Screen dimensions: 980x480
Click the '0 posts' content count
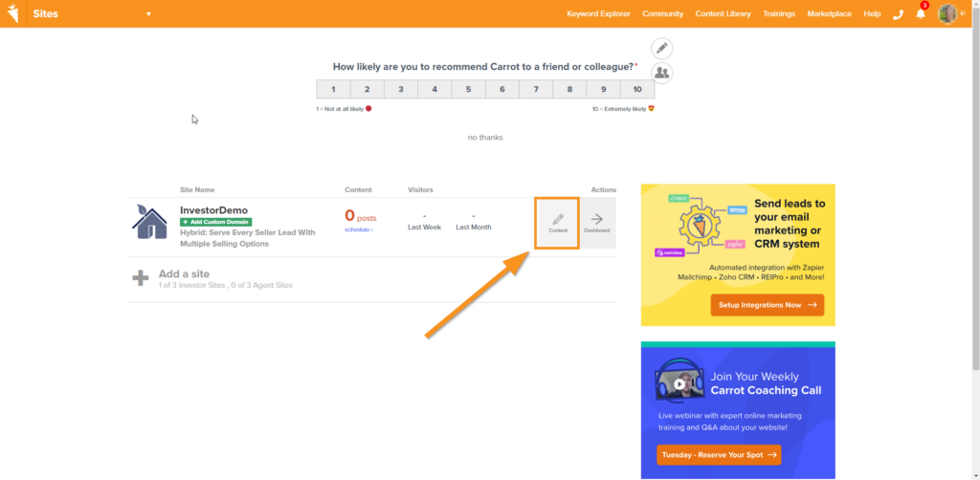point(361,216)
